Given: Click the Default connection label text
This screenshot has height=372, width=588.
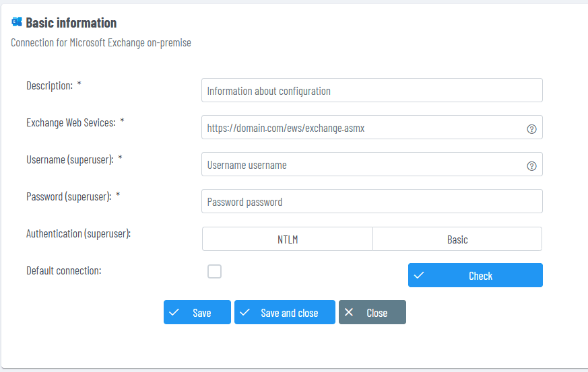Looking at the screenshot, I should click(x=63, y=270).
